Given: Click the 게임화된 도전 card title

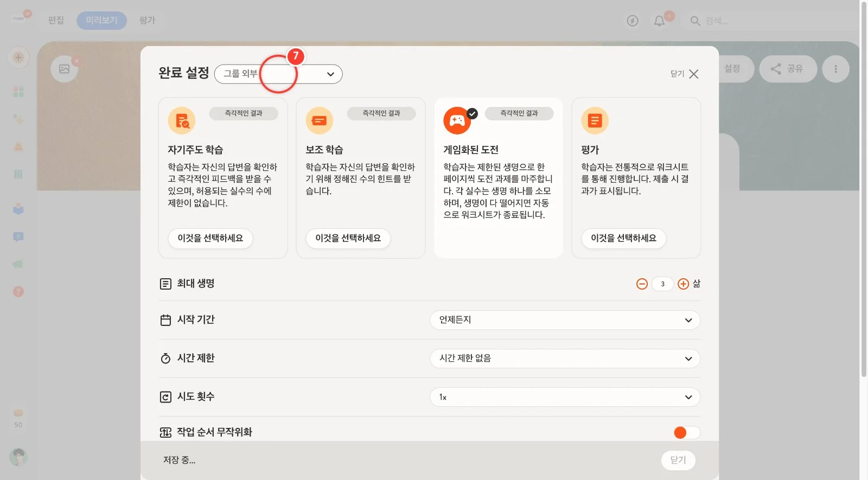Looking at the screenshot, I should [x=471, y=150].
